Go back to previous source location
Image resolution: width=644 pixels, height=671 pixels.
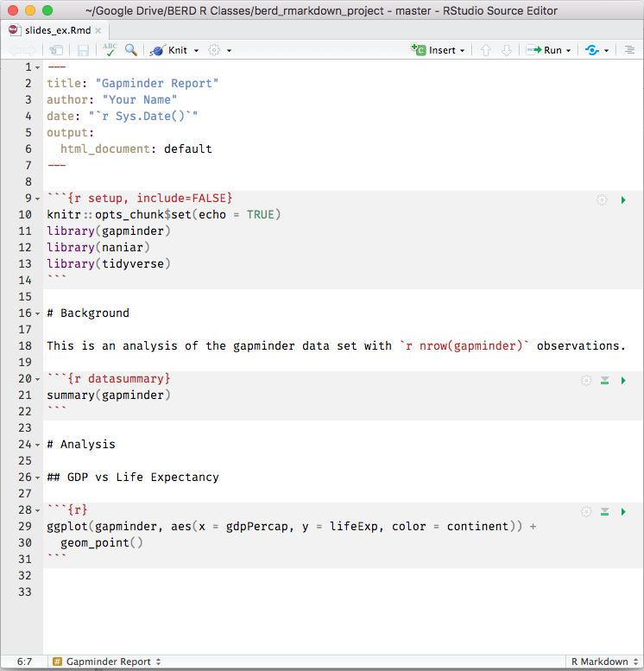[x=15, y=50]
